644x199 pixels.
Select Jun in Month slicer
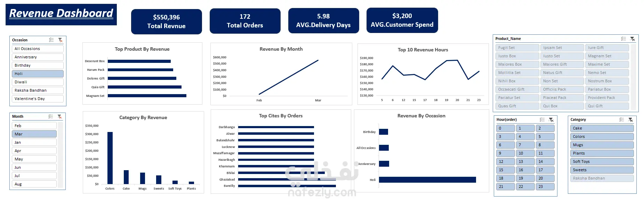[x=34, y=167]
